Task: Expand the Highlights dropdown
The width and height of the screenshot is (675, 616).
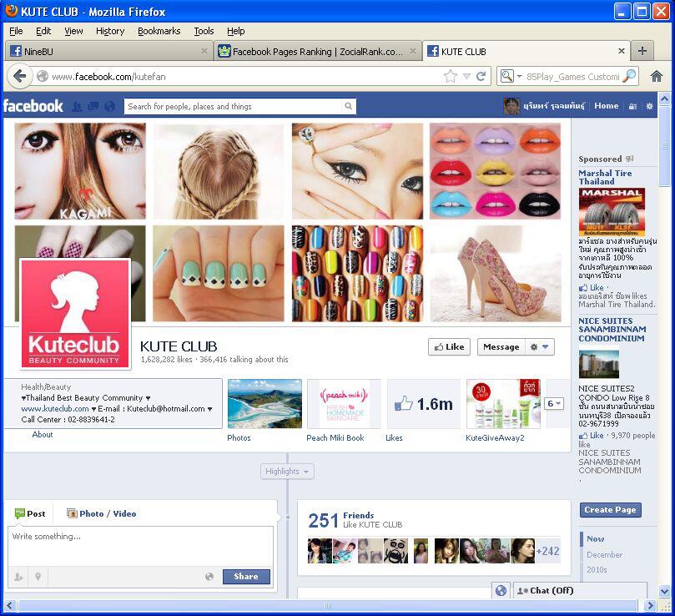Action: [x=287, y=472]
